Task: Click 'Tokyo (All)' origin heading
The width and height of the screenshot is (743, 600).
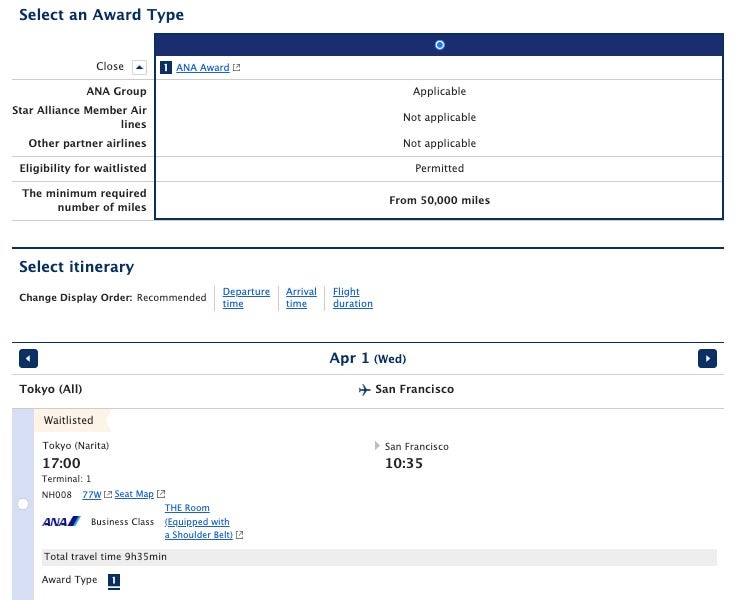Action: tap(51, 390)
